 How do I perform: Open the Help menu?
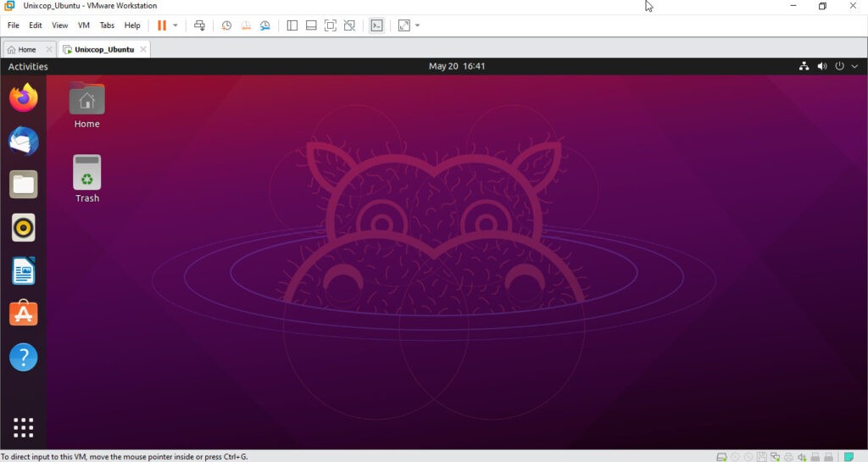132,25
